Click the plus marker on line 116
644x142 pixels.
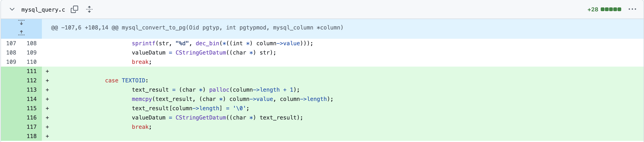pos(47,118)
